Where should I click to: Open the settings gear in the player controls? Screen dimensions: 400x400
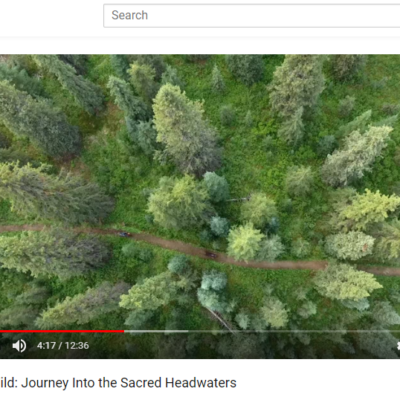pos(398,346)
